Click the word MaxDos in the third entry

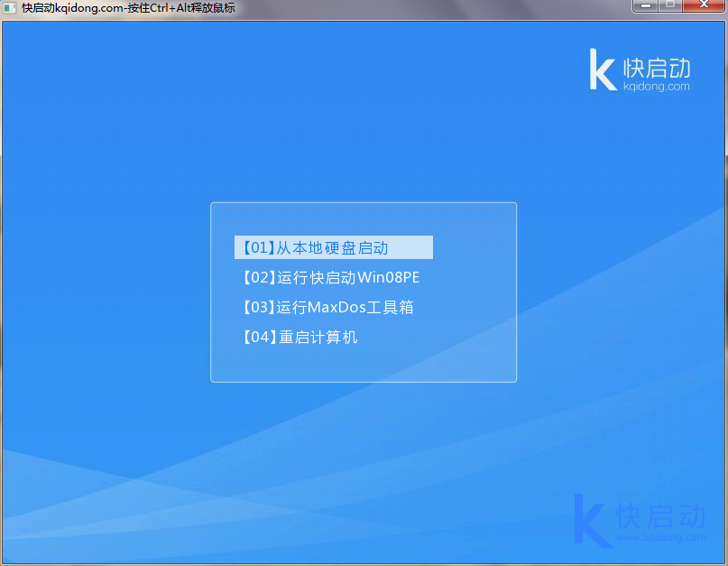coord(331,307)
